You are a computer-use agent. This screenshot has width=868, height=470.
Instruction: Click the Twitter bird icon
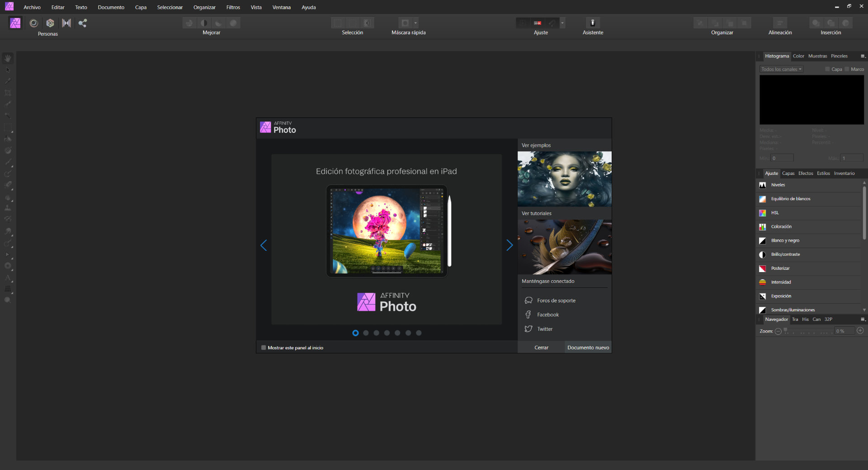pos(528,329)
